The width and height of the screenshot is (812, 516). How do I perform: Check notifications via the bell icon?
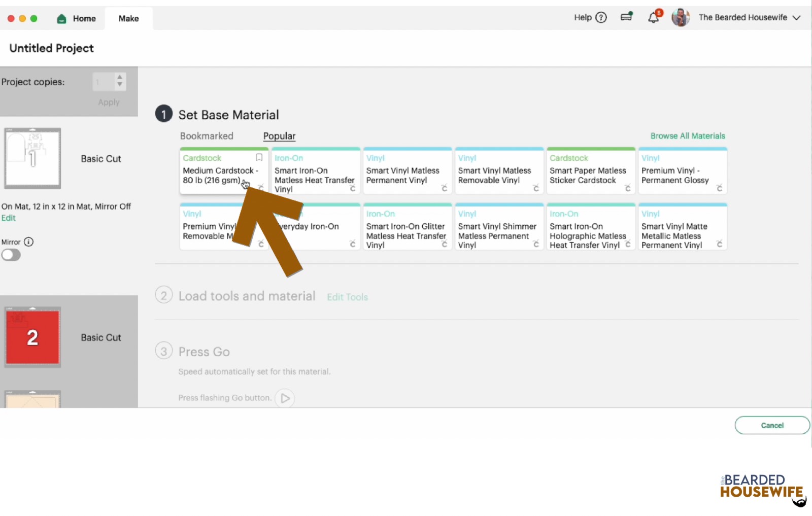tap(654, 17)
